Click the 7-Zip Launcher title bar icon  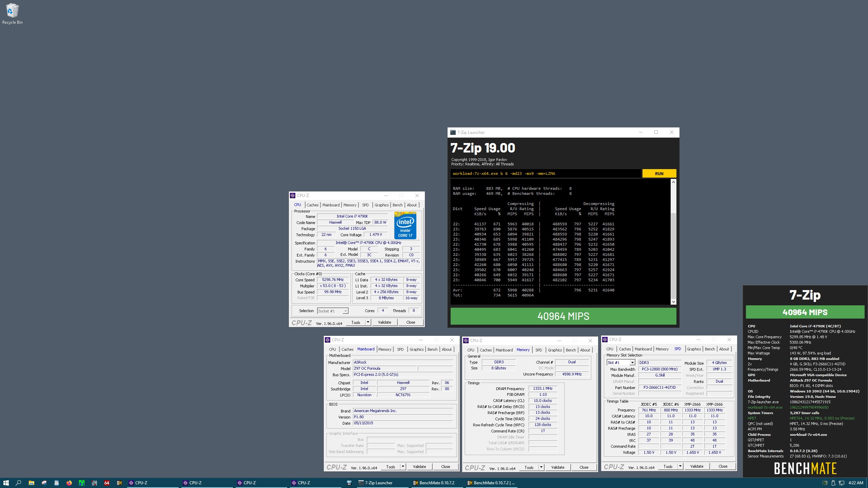(x=453, y=133)
